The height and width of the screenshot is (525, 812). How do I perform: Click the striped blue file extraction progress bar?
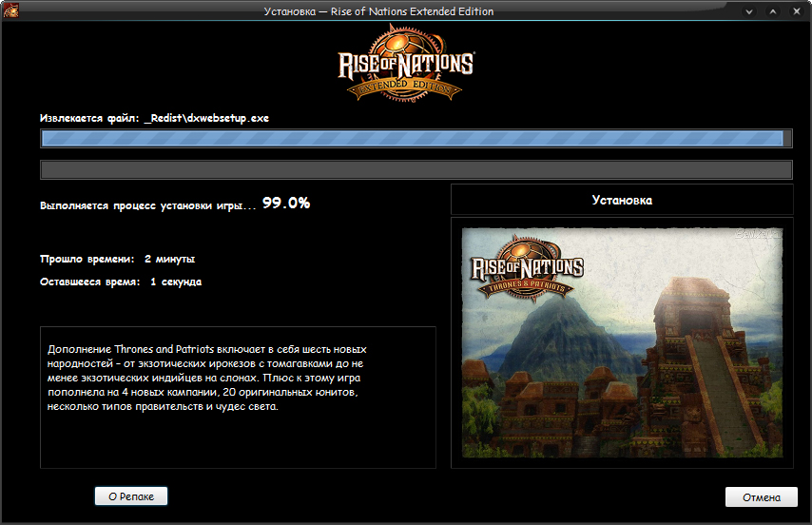[411, 139]
